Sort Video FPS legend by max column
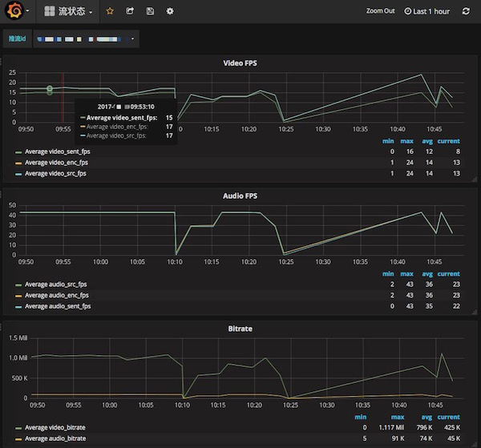This screenshot has height=448, width=481. point(406,141)
